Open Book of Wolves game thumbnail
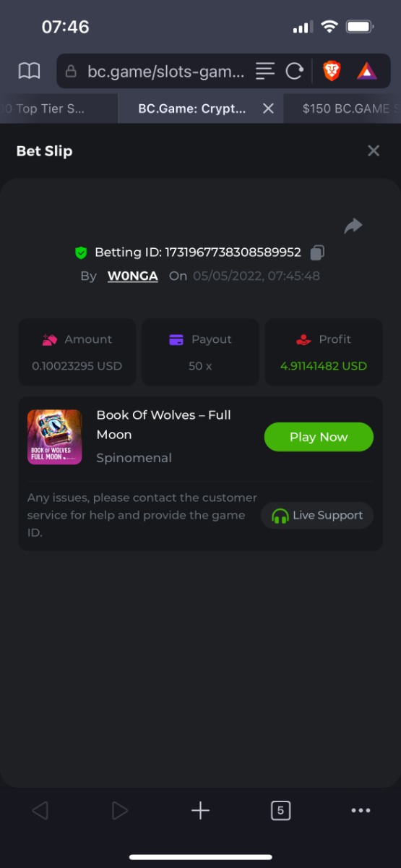The height and width of the screenshot is (868, 401). pyautogui.click(x=54, y=437)
